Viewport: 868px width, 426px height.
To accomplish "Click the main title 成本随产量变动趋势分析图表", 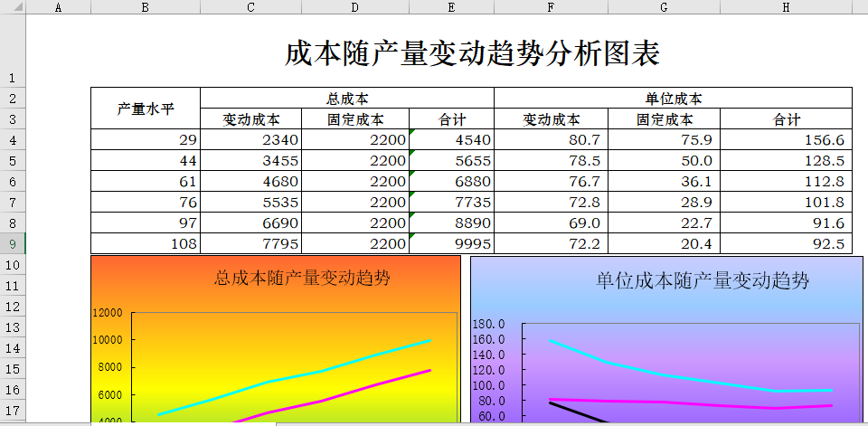I will click(472, 54).
